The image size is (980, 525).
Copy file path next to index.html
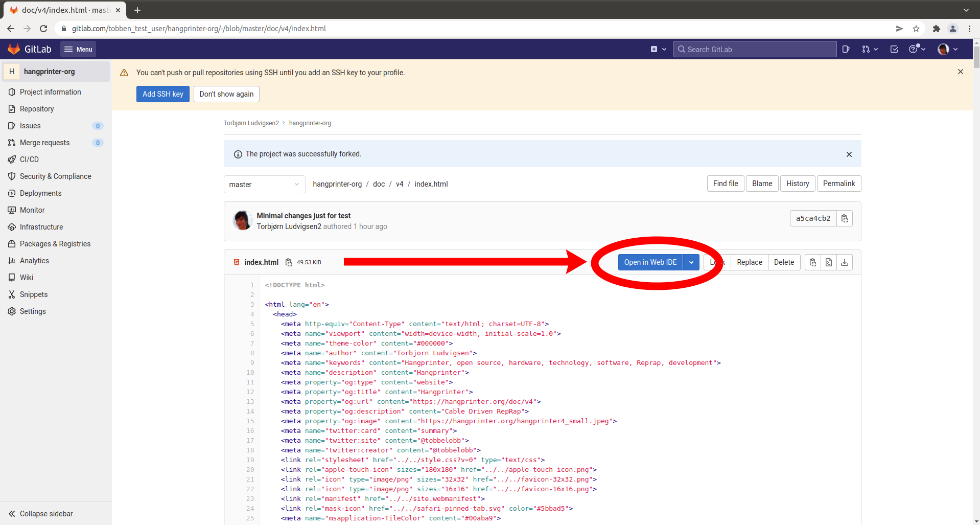[x=289, y=262]
